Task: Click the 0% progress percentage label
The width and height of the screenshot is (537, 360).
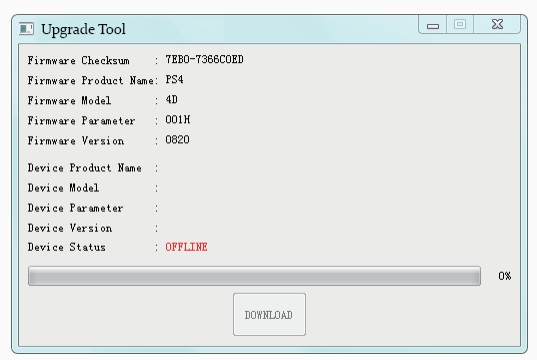Action: tap(504, 276)
